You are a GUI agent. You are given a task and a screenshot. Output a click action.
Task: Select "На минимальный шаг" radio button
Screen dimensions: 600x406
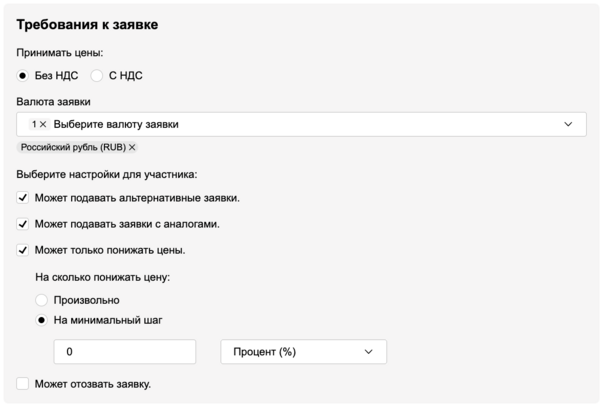coord(41,321)
